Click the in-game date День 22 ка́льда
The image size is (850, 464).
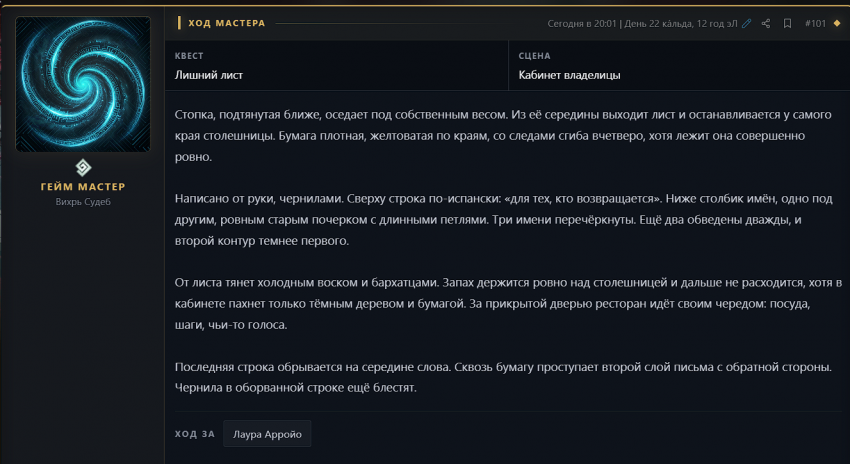659,23
